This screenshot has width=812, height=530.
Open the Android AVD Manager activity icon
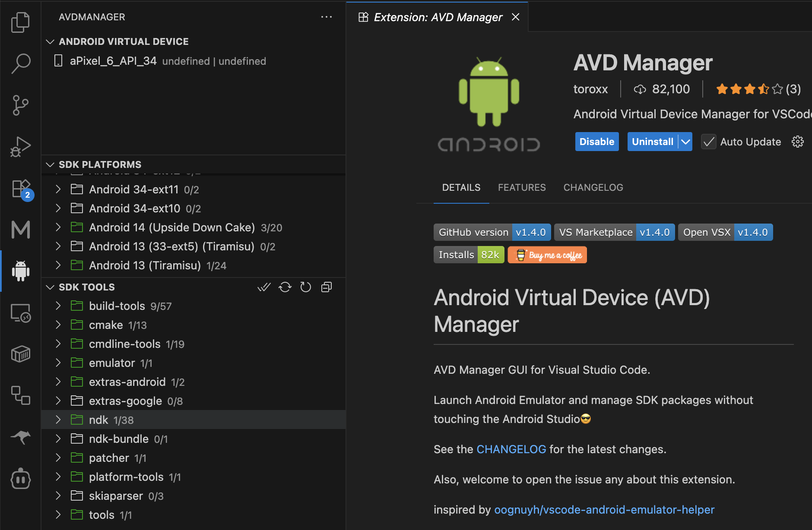pos(20,271)
